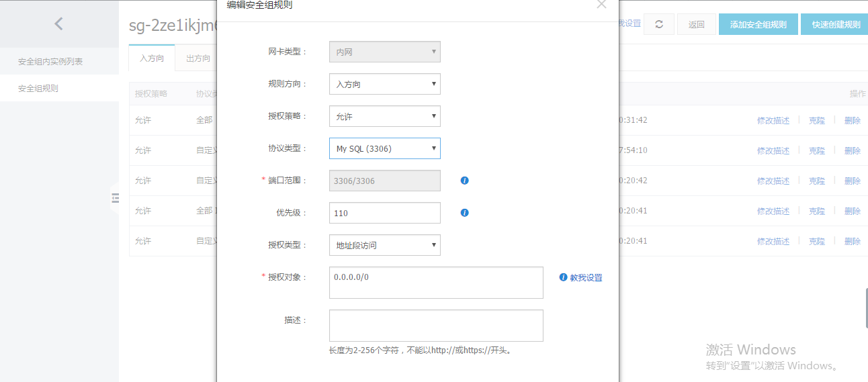Open the 授权类型 dropdown showing 地址段访问
Screen dimensions: 868x382
[x=385, y=245]
